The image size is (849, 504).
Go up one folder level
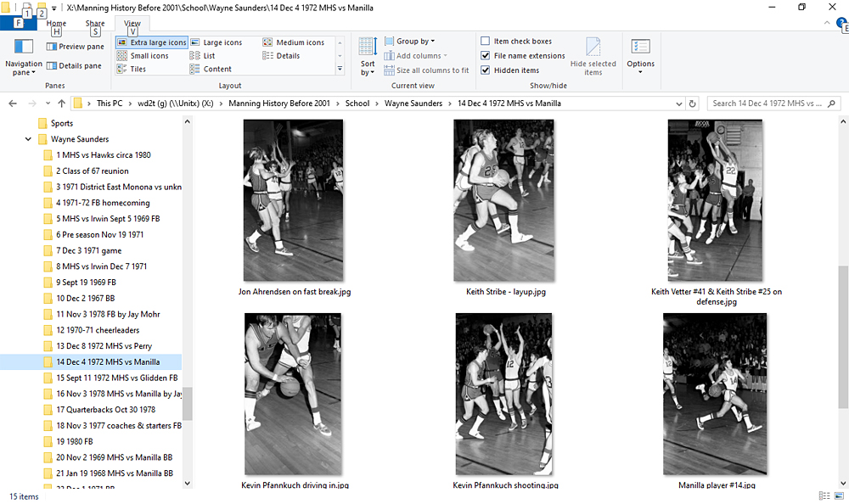pos(61,104)
